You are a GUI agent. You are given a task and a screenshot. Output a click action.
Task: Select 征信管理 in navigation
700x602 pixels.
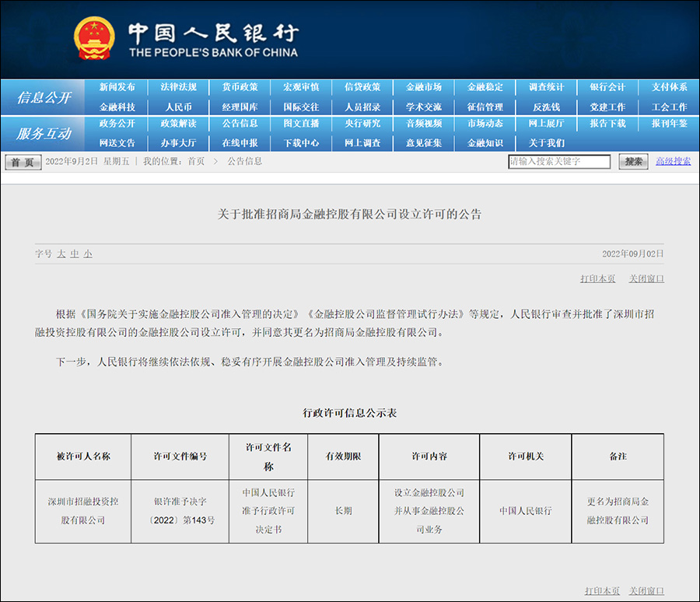(485, 107)
